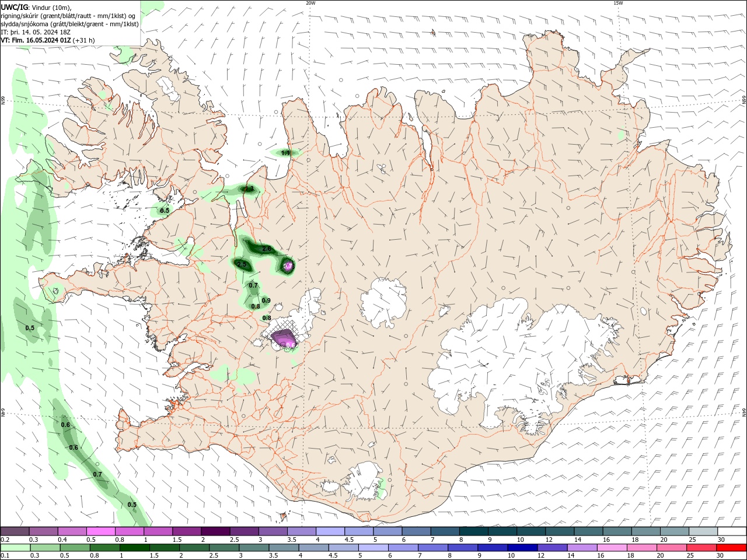Viewport: 747px width, 560px height.
Task: Select the dark teal 8 mm snow swatch
Action: pyautogui.click(x=474, y=531)
